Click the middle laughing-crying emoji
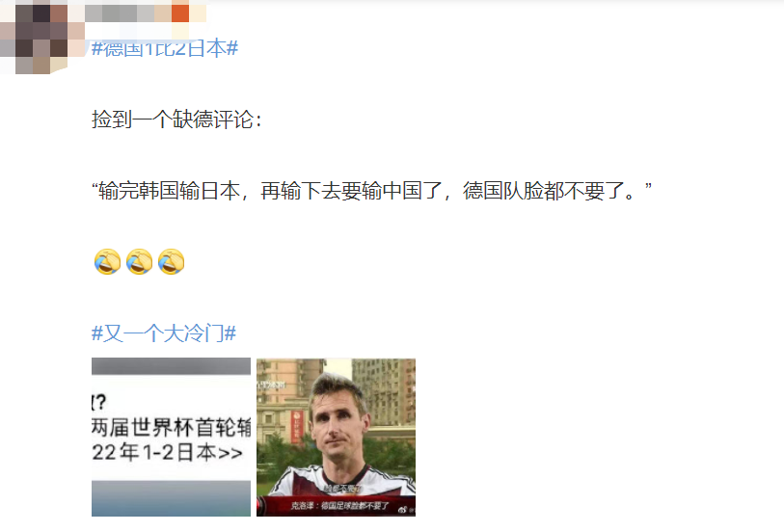The image size is (784, 532). (140, 262)
